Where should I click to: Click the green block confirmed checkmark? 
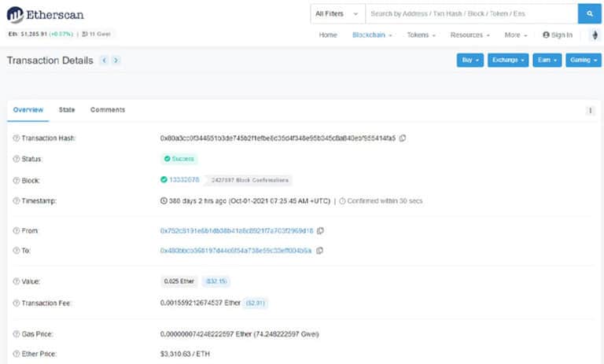coord(164,179)
